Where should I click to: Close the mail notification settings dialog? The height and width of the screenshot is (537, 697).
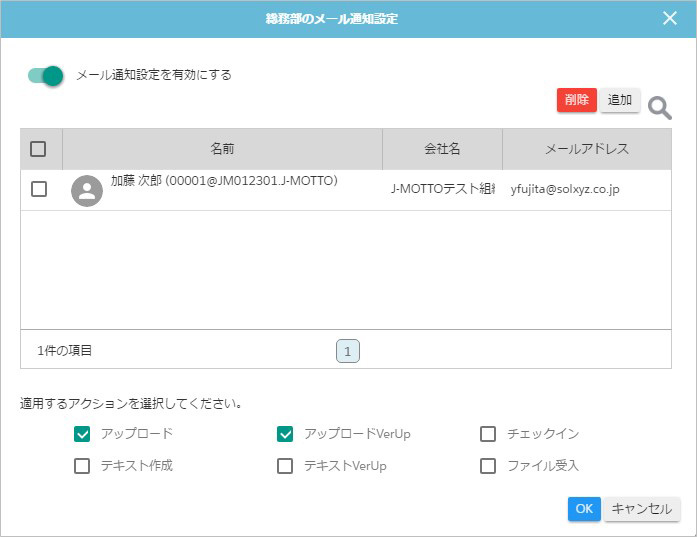(x=670, y=19)
